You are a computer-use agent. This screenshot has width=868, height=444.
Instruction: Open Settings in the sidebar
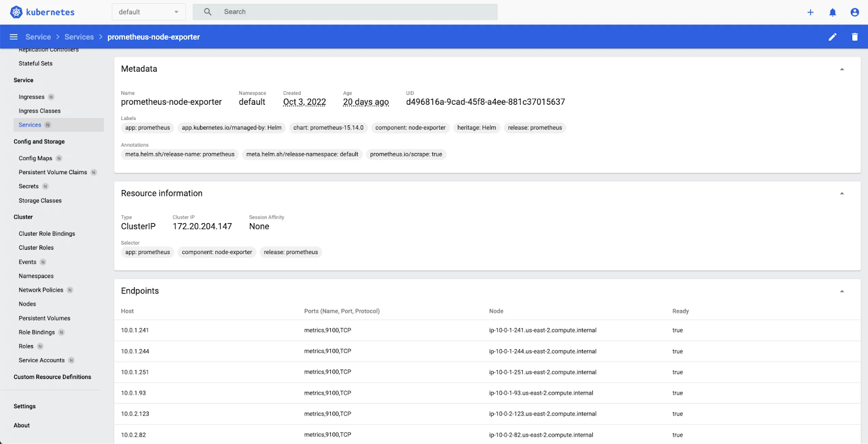(x=24, y=407)
